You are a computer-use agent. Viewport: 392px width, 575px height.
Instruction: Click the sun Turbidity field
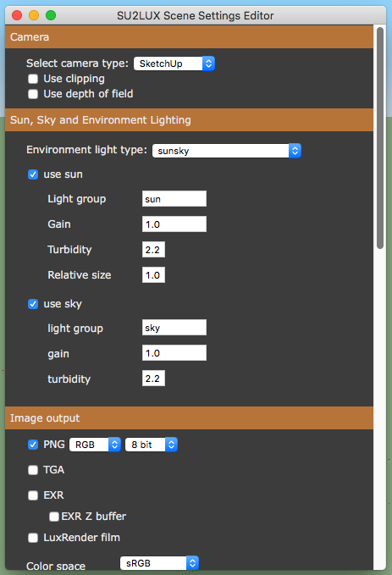pos(153,250)
